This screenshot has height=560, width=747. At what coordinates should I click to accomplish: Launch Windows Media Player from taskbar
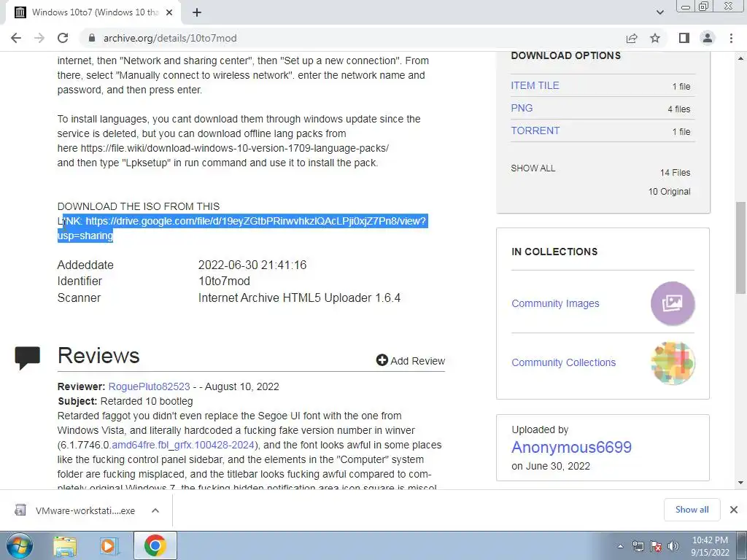tap(109, 546)
